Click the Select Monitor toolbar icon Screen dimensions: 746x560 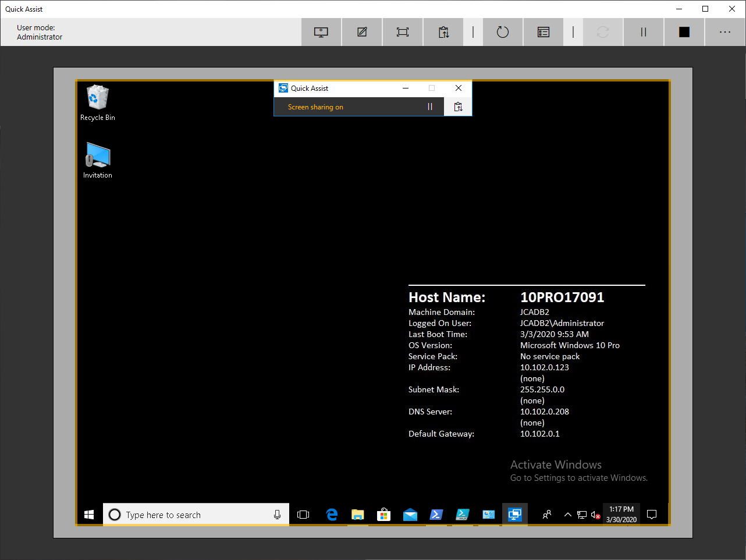point(321,32)
